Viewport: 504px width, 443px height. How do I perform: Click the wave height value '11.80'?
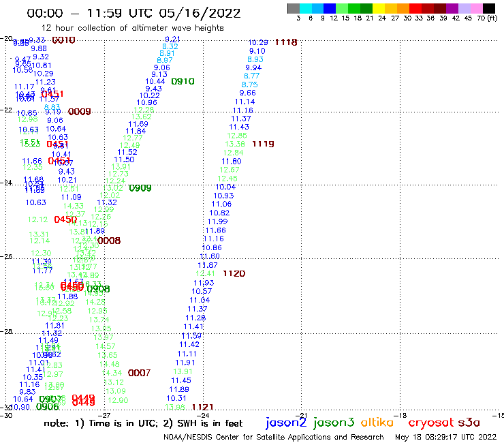[x=232, y=161]
